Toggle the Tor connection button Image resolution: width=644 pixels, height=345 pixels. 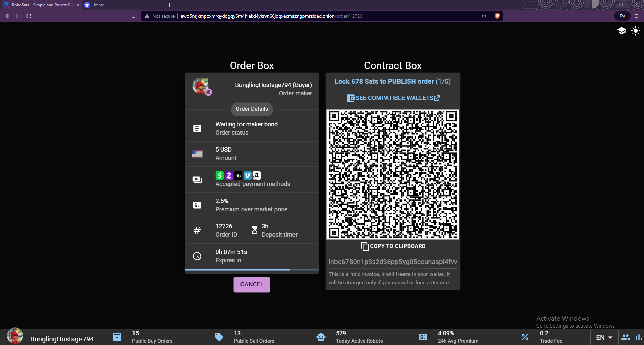(x=622, y=16)
